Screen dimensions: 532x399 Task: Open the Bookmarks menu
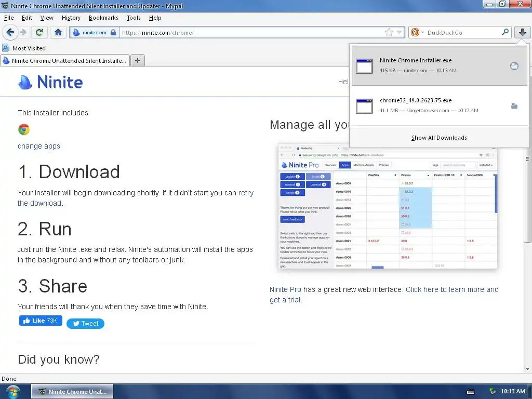click(x=103, y=18)
